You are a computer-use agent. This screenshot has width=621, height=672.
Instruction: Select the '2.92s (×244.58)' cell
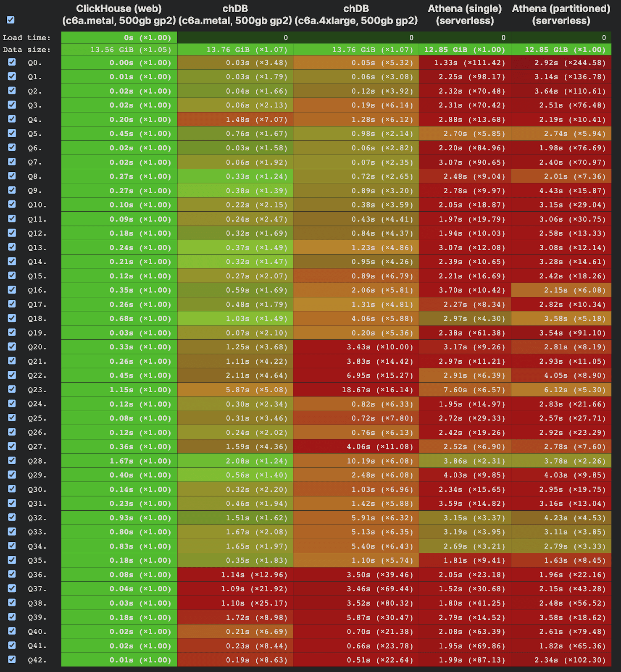coord(561,63)
